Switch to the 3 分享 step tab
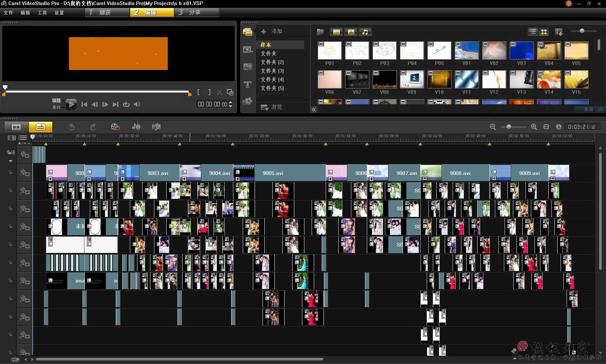This screenshot has height=364, width=606. coord(197,12)
